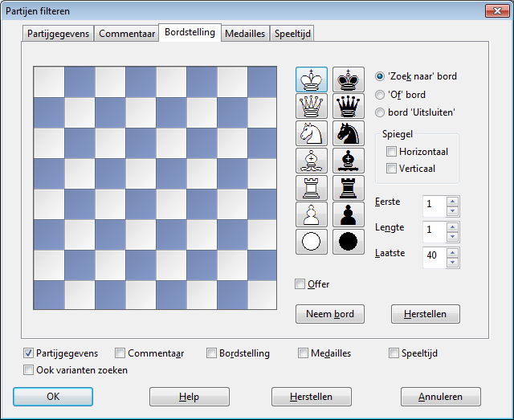Viewport: 514px width, 420px height.
Task: Select the white king piece
Action: tap(311, 80)
